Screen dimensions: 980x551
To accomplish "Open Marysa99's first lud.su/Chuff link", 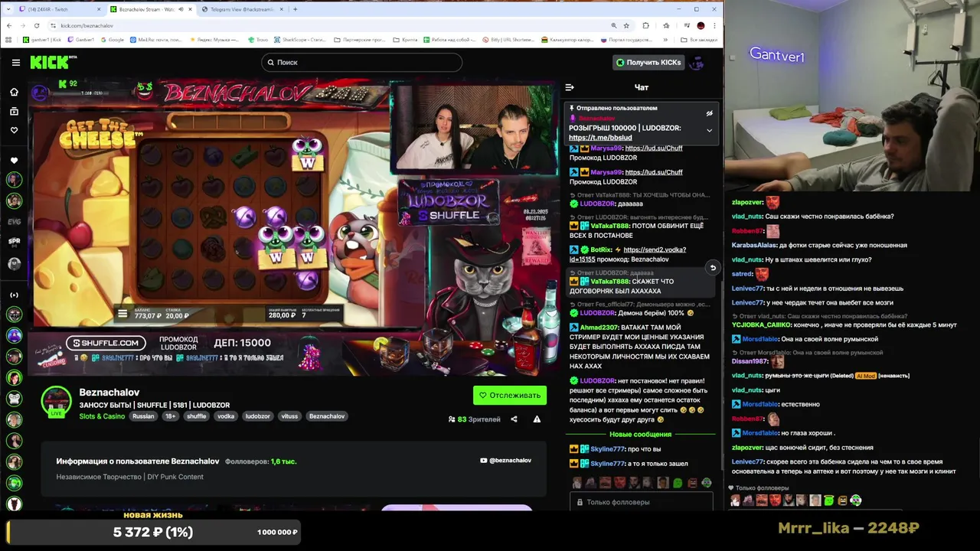I will (653, 148).
